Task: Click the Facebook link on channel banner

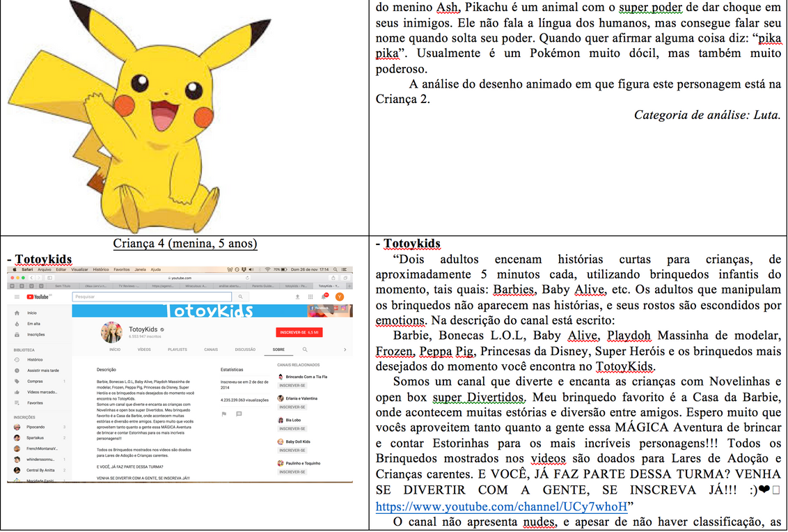Action: tap(319, 308)
